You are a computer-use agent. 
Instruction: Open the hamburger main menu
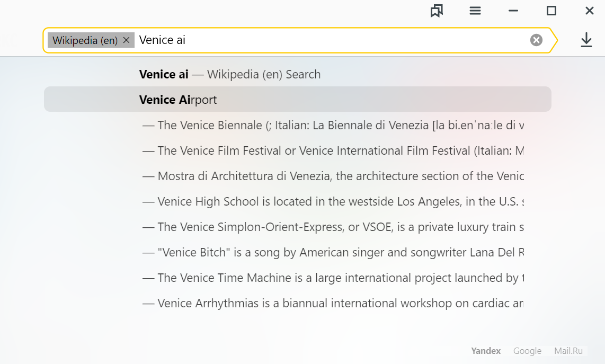475,11
